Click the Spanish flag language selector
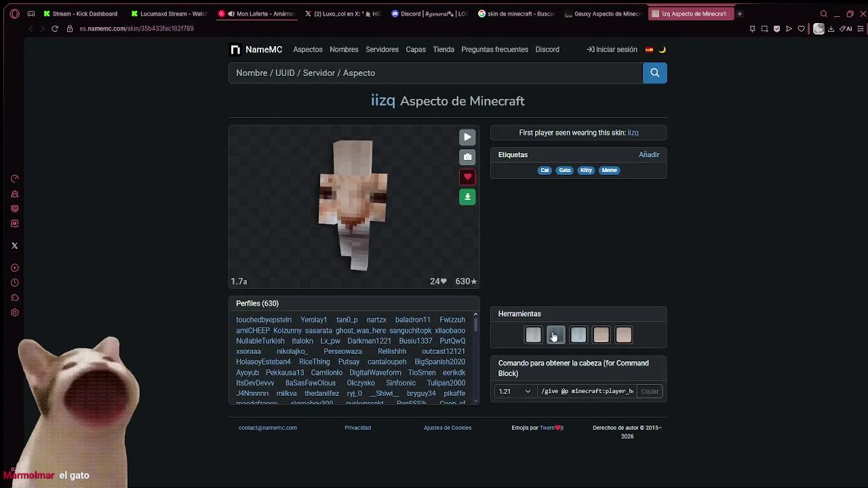Screen dimensions: 868x488 pyautogui.click(x=649, y=49)
